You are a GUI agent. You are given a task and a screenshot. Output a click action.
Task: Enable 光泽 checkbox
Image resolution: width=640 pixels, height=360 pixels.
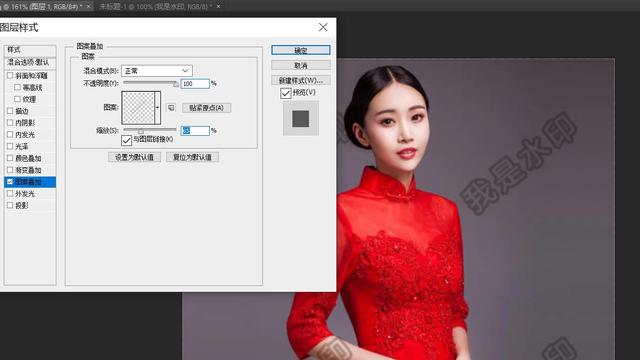point(10,146)
